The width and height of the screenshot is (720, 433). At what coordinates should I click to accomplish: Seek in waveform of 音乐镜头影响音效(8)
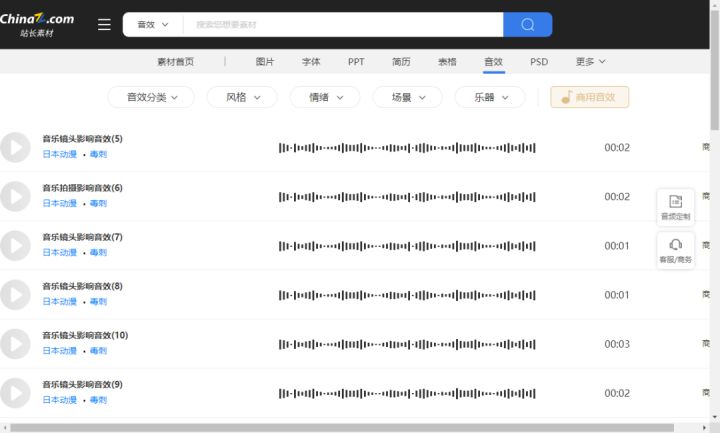pyautogui.click(x=407, y=295)
